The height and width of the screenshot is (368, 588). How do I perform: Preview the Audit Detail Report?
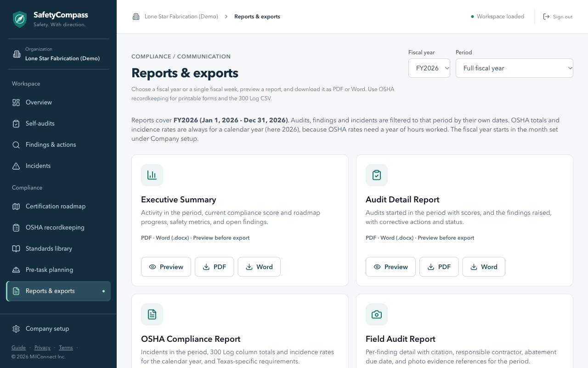click(390, 267)
